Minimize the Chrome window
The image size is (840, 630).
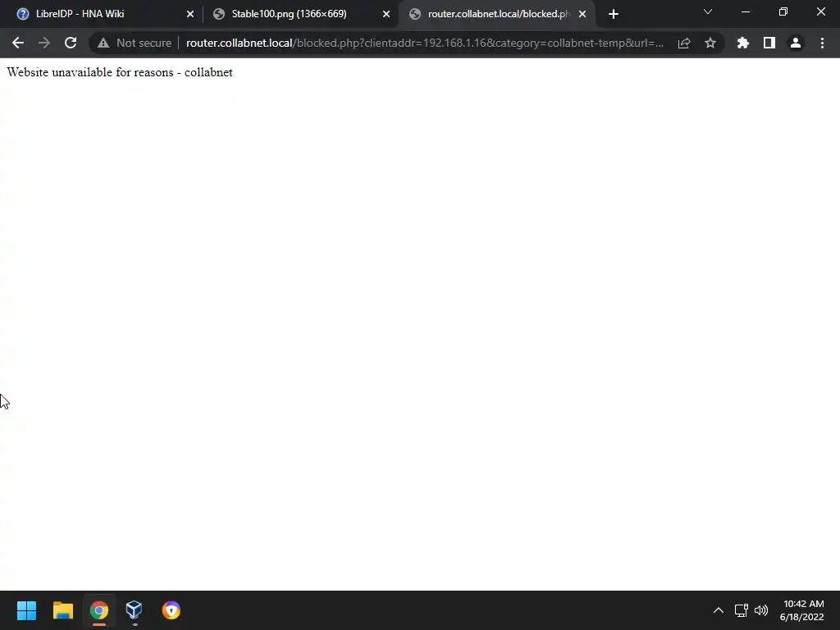click(x=746, y=11)
